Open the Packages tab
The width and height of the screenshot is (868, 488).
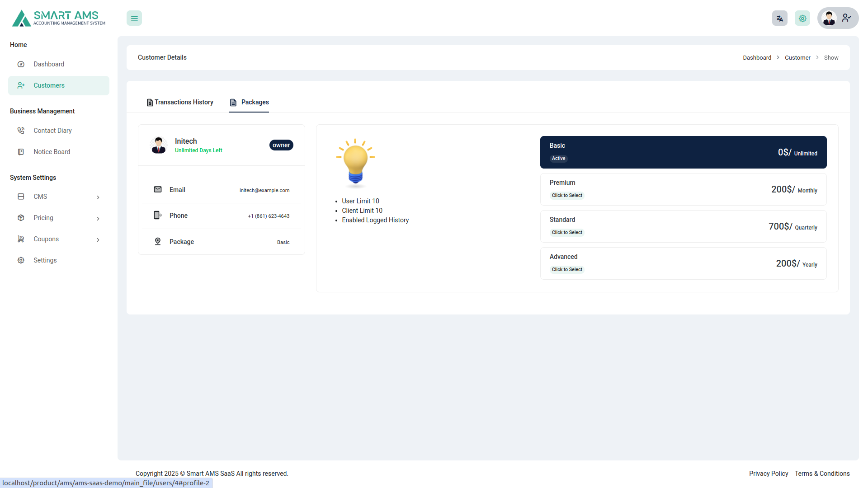(x=249, y=102)
